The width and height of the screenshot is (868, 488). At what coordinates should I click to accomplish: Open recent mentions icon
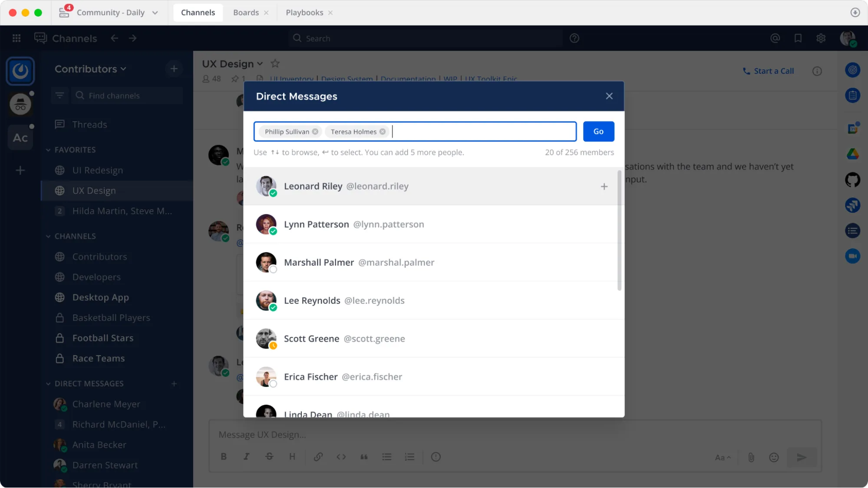pyautogui.click(x=775, y=38)
